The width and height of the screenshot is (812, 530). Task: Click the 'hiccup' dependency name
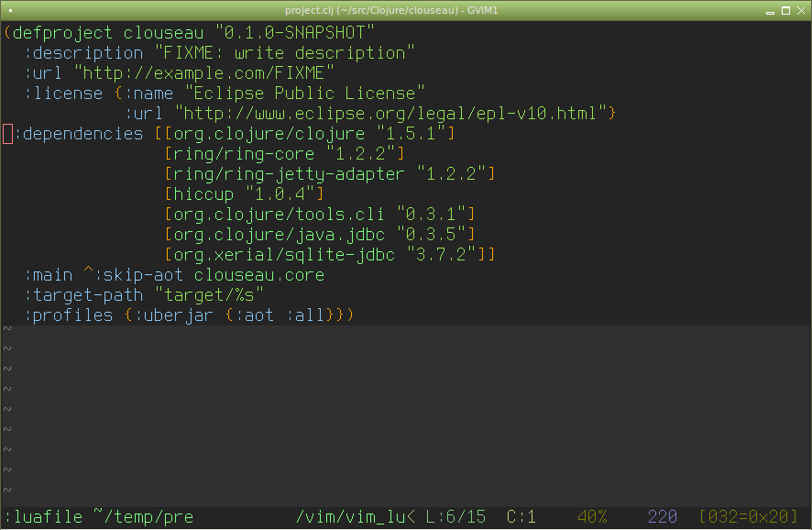coord(204,194)
